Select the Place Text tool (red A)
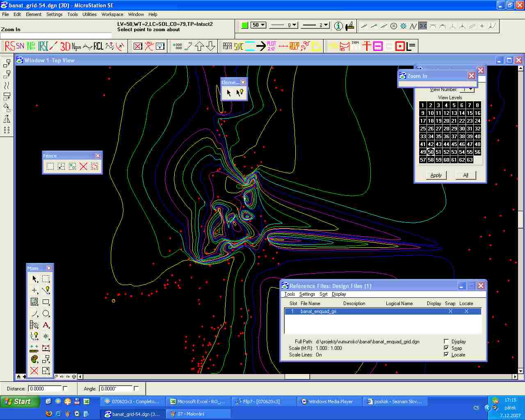 tap(46, 325)
